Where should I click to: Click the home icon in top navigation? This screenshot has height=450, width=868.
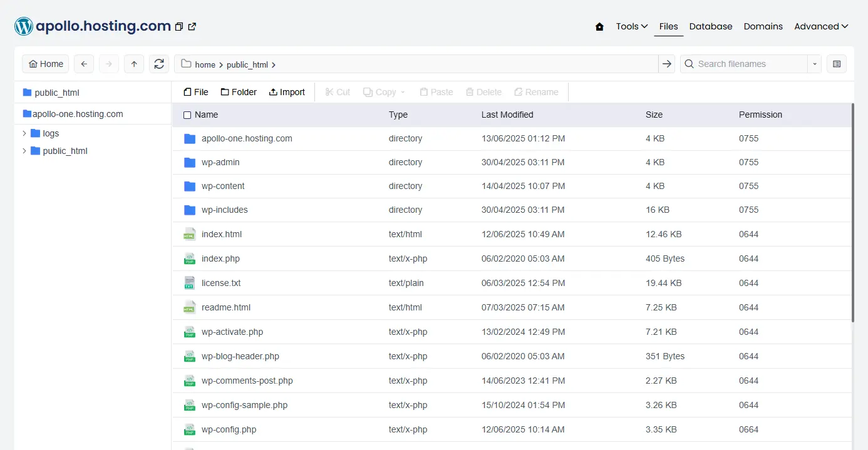click(x=599, y=27)
